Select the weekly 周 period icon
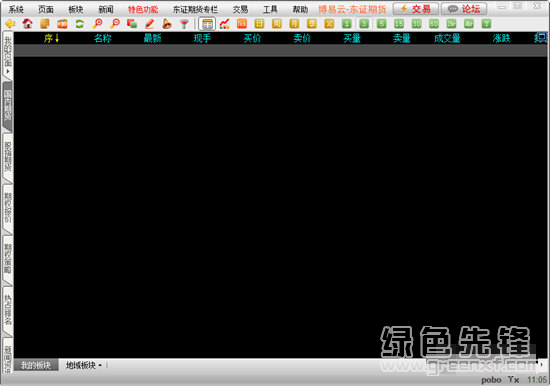The height and width of the screenshot is (386, 550). click(277, 24)
